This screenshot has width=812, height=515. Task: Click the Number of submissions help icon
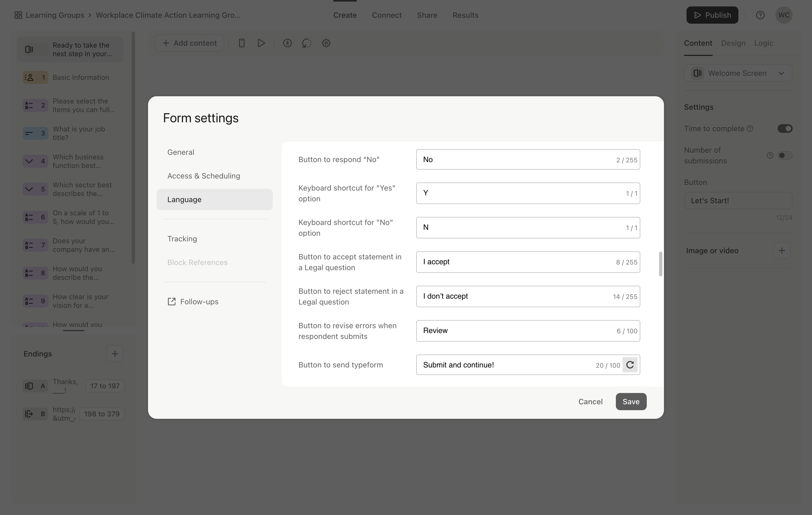tap(770, 155)
